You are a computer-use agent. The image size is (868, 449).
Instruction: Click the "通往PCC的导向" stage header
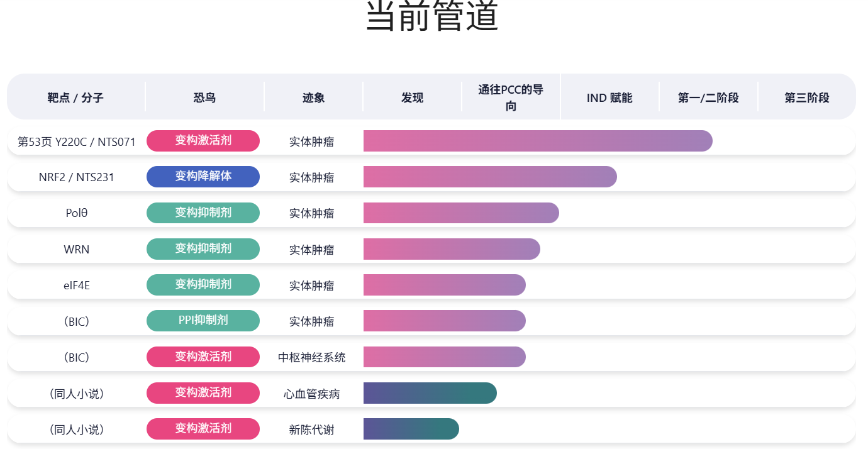[511, 97]
